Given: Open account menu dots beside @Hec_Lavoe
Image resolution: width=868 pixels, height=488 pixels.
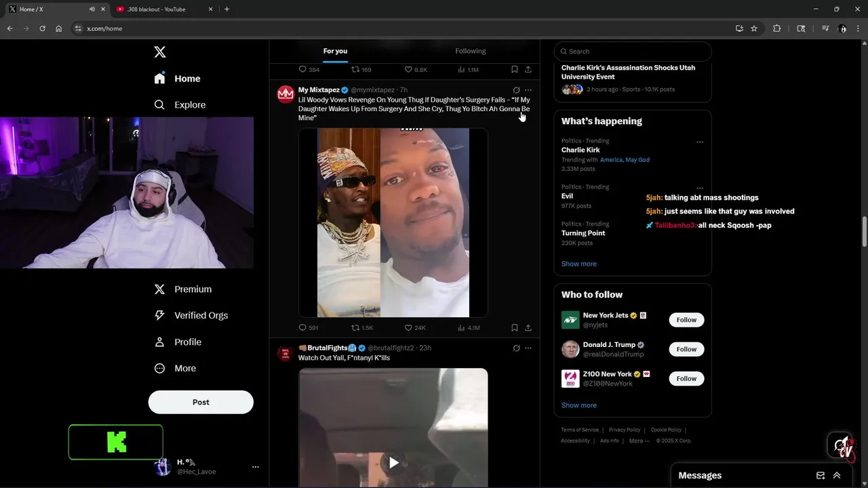Looking at the screenshot, I should pyautogui.click(x=256, y=467).
